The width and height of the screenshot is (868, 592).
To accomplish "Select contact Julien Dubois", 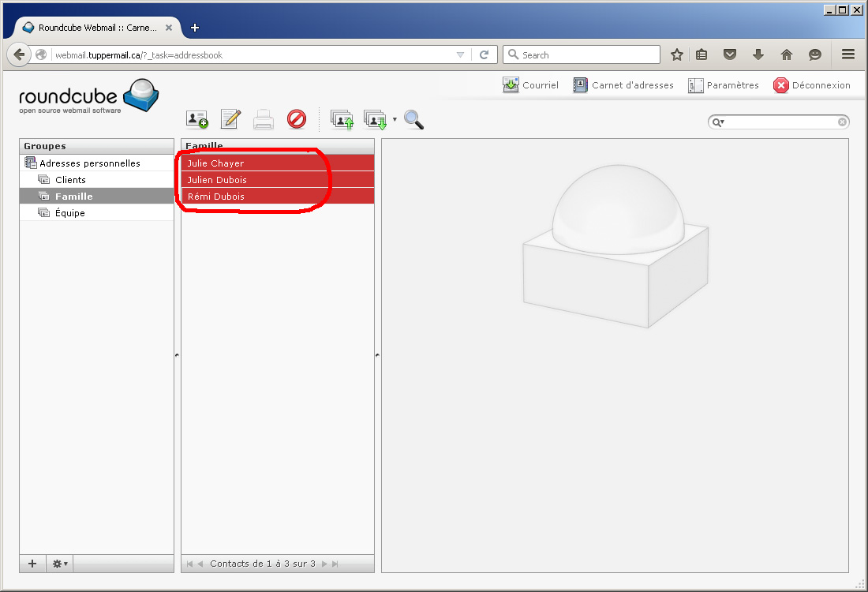I will [217, 180].
